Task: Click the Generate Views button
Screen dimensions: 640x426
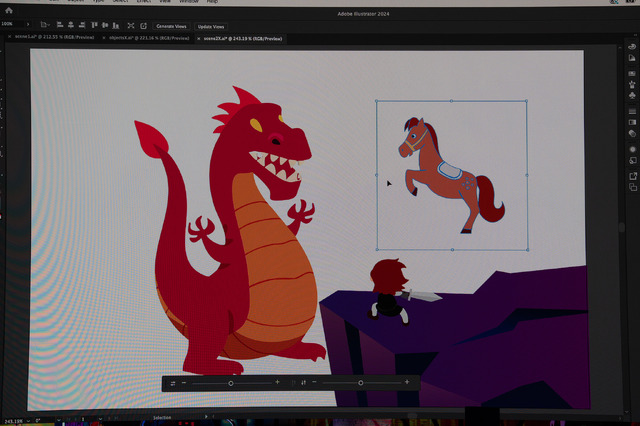Action: [x=171, y=26]
